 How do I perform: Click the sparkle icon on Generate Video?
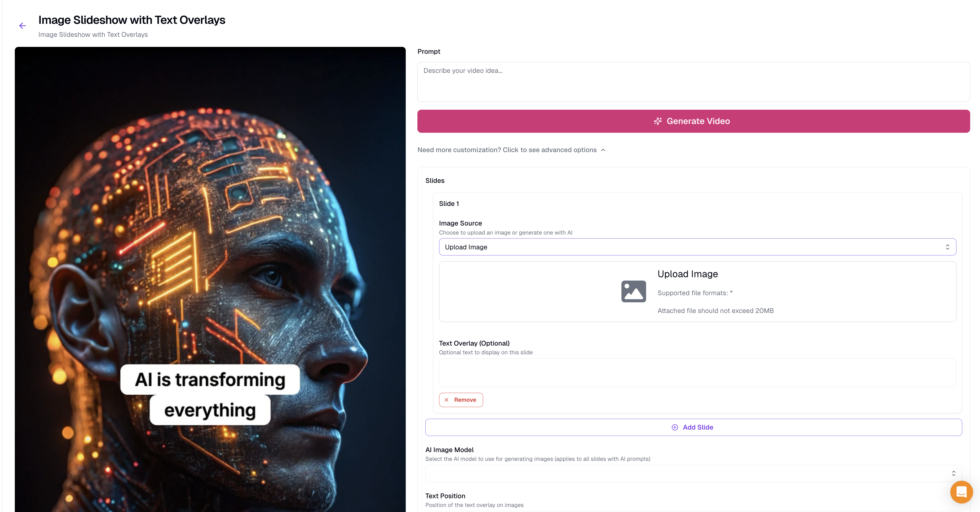click(658, 121)
